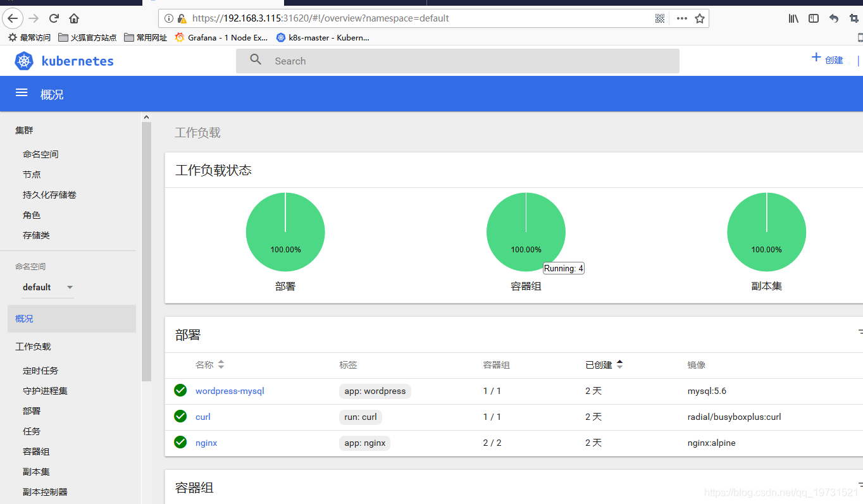
Task: Open the filter icon in the 部署 card
Action: (x=860, y=331)
